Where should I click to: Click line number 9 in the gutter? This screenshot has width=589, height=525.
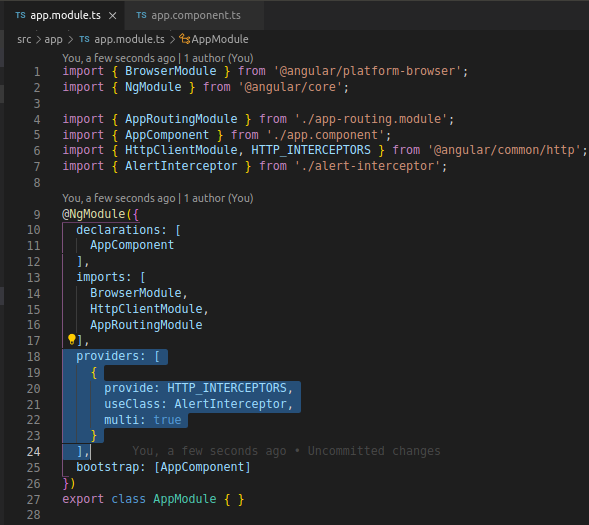coord(37,214)
